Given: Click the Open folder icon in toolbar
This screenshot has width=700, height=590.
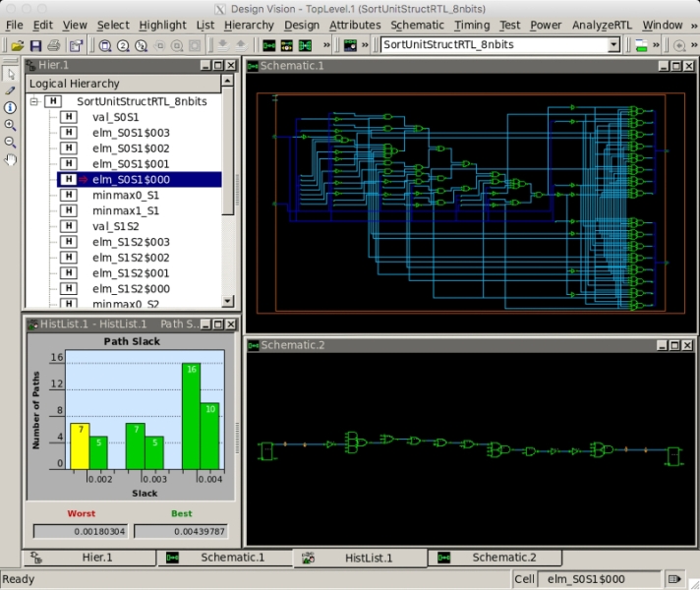Looking at the screenshot, I should (18, 45).
